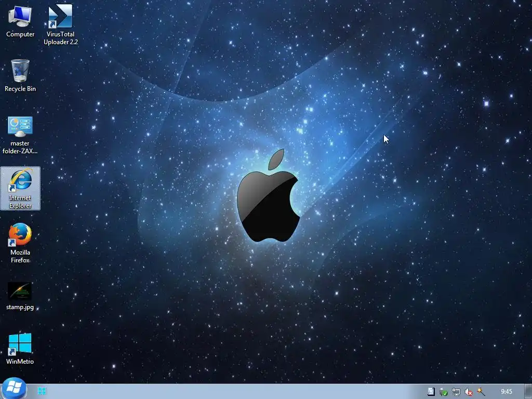
Task: Click the magic wand tray icon
Action: pyautogui.click(x=481, y=392)
